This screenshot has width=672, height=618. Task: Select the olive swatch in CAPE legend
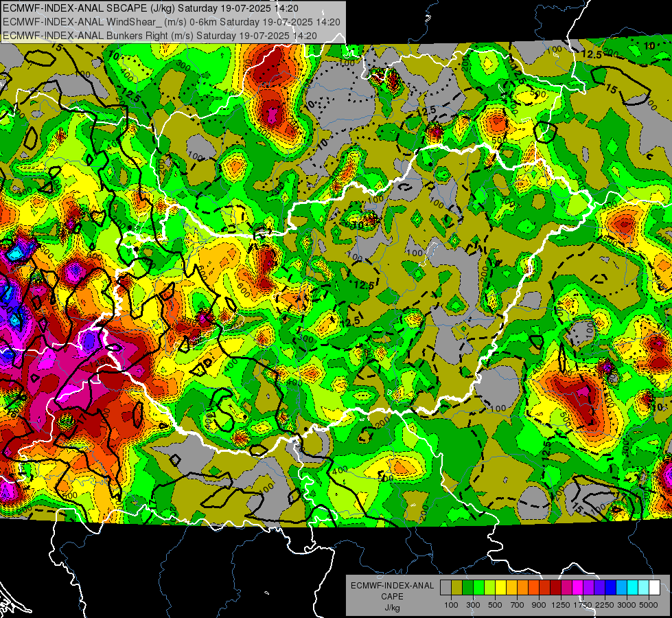(457, 588)
